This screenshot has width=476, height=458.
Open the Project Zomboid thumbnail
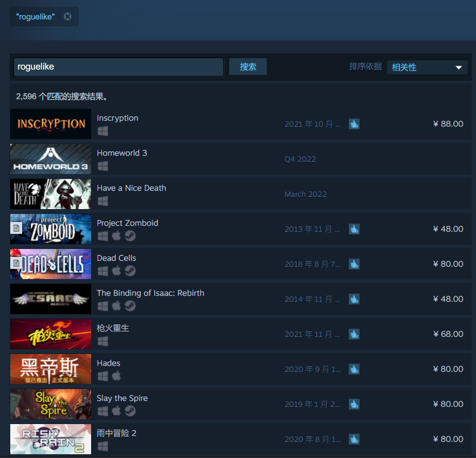click(x=51, y=229)
